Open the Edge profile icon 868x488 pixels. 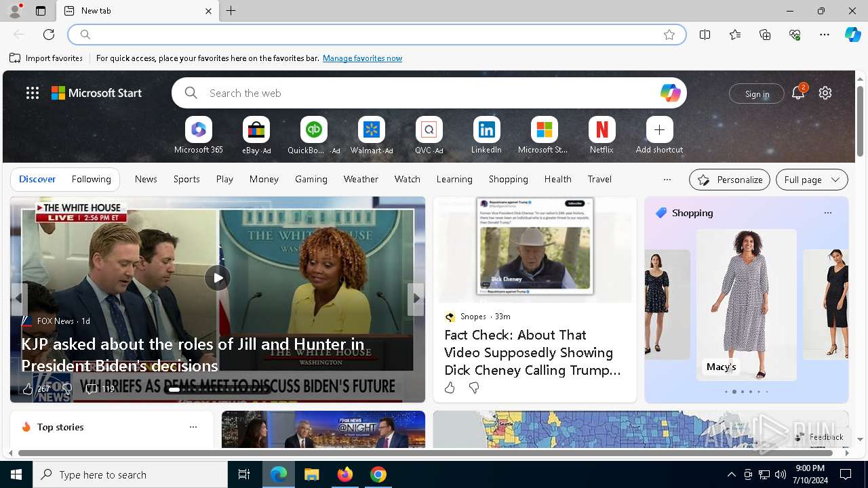pos(15,11)
